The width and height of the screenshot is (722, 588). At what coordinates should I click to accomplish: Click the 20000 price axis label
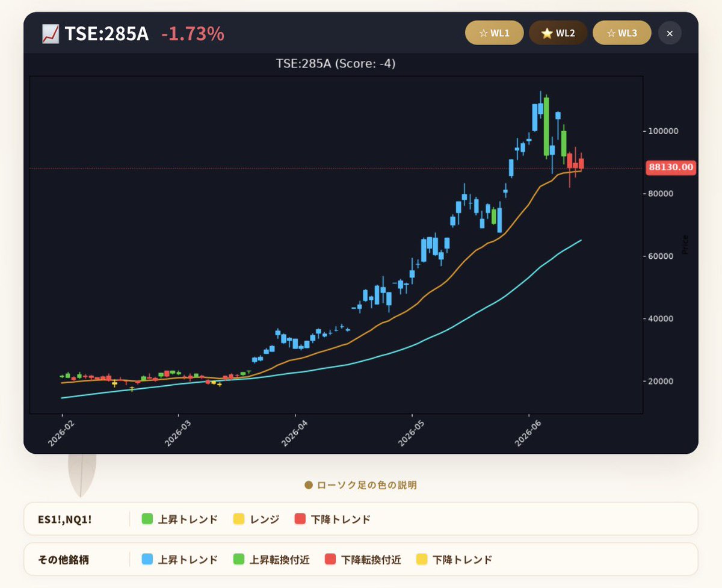[x=661, y=382]
